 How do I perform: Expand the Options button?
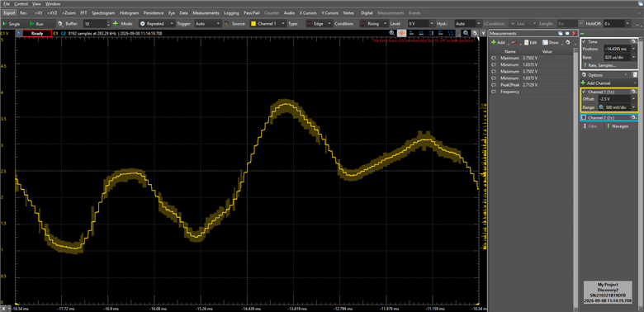point(604,75)
